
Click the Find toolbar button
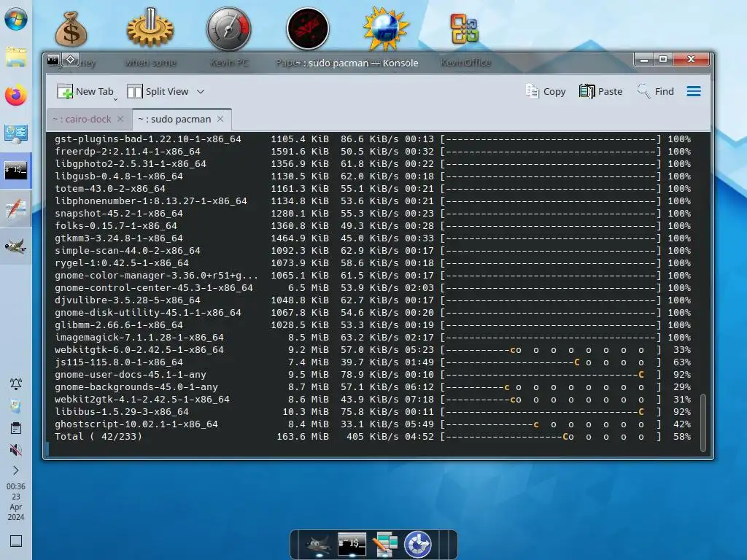(656, 91)
